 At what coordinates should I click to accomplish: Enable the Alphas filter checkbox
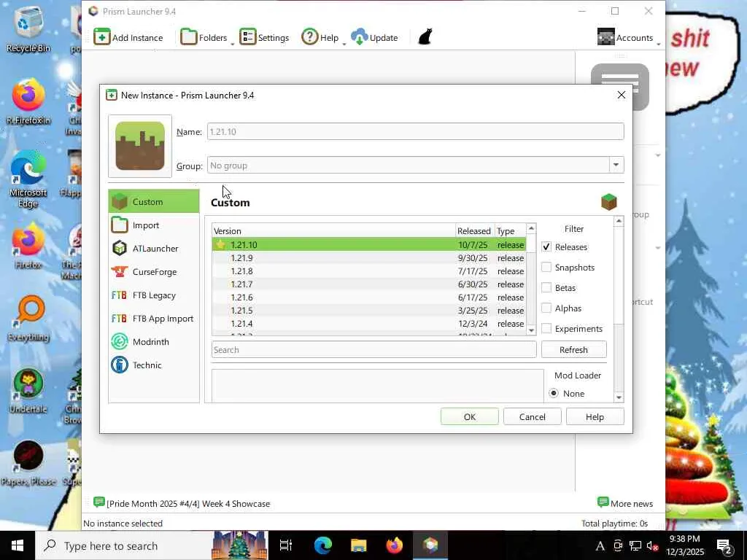546,308
